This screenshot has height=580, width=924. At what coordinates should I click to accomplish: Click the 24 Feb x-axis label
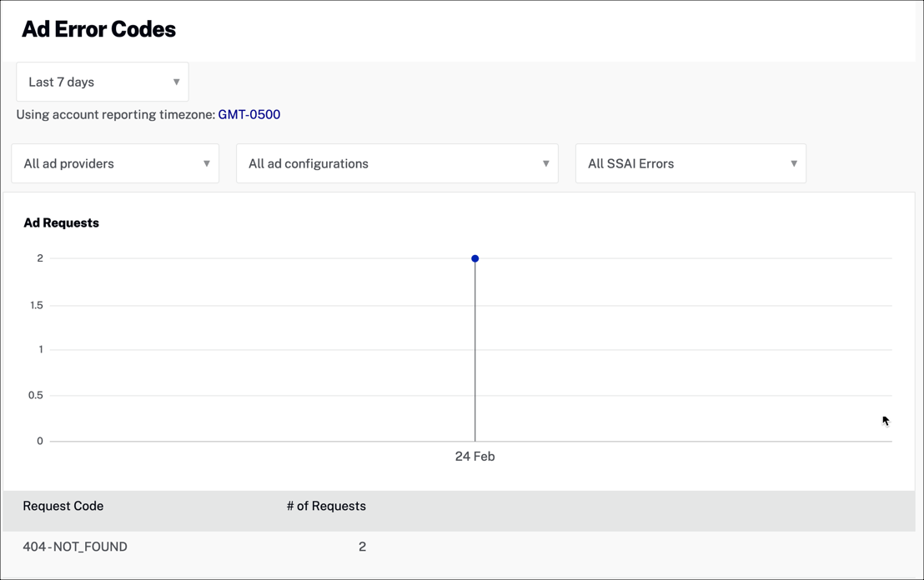[x=475, y=457]
